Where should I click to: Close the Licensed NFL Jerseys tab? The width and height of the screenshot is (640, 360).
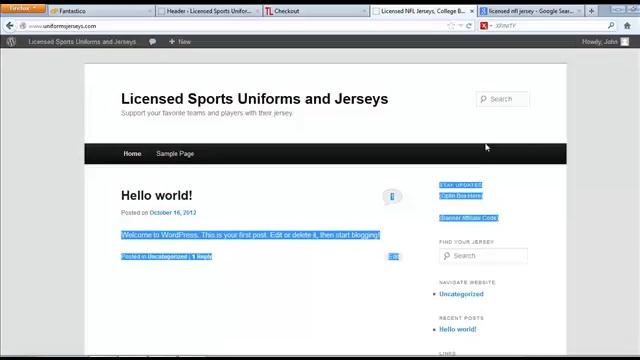(x=472, y=11)
